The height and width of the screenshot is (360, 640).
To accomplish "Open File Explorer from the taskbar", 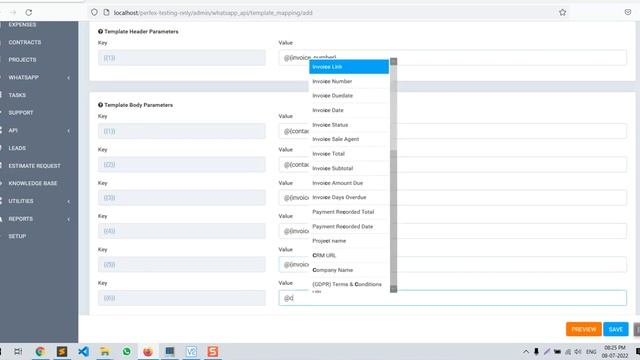I will click(x=105, y=351).
